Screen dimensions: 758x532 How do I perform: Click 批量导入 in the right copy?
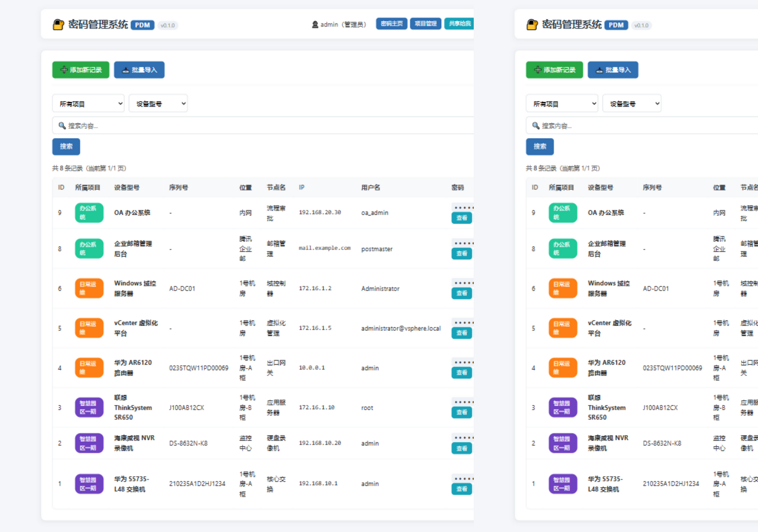click(x=613, y=70)
